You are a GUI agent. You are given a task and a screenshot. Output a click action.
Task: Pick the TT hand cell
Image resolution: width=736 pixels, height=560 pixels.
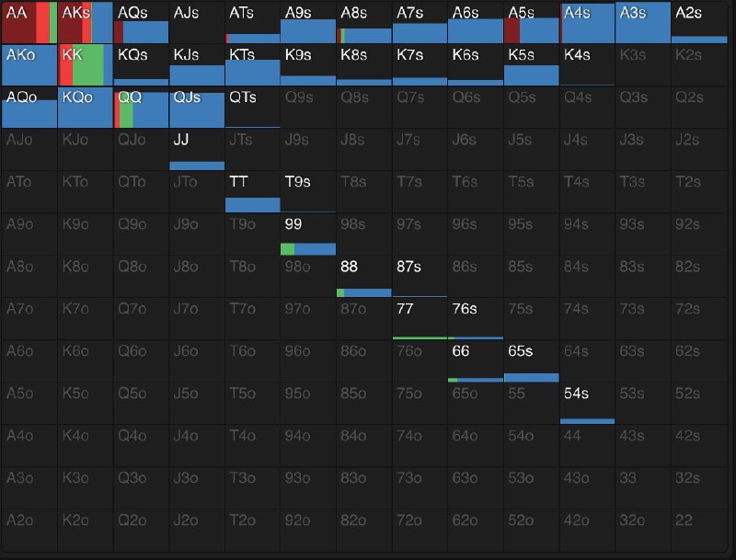[252, 191]
